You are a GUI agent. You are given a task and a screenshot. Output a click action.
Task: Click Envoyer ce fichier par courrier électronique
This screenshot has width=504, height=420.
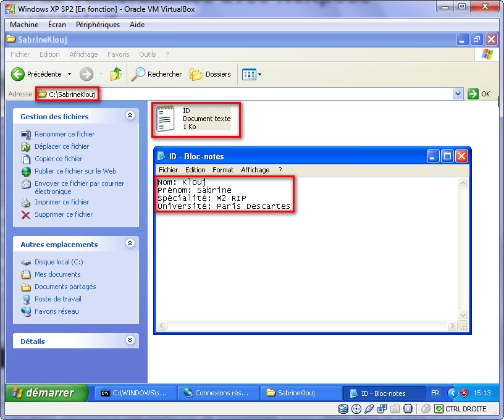tap(79, 187)
